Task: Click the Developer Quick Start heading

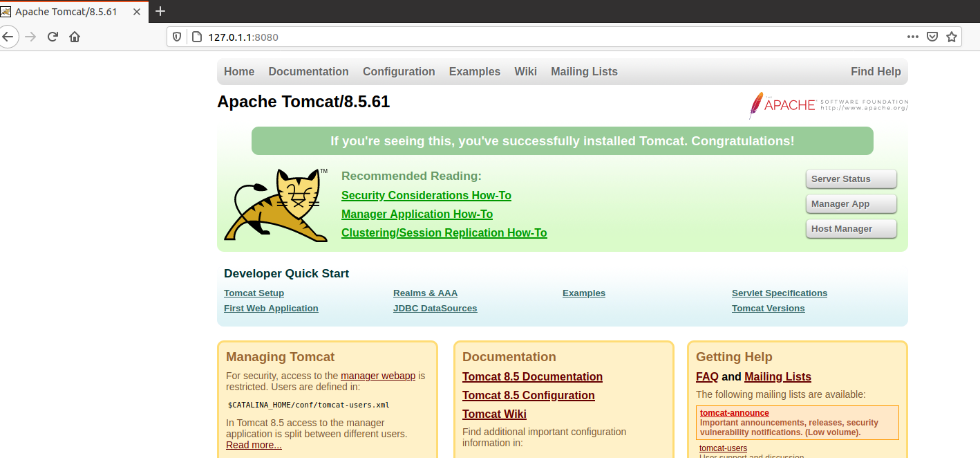Action: tap(286, 273)
